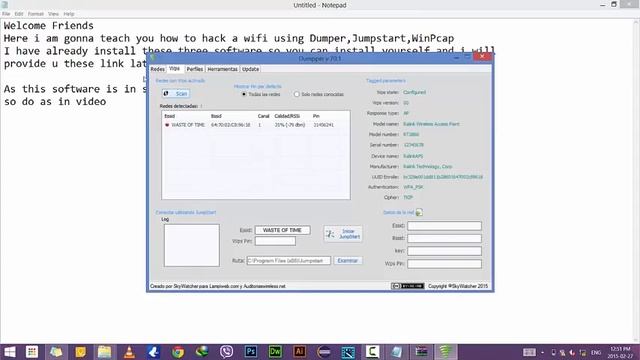Open the Notepad Edit menu
The width and height of the screenshot is (640, 360).
coord(19,14)
